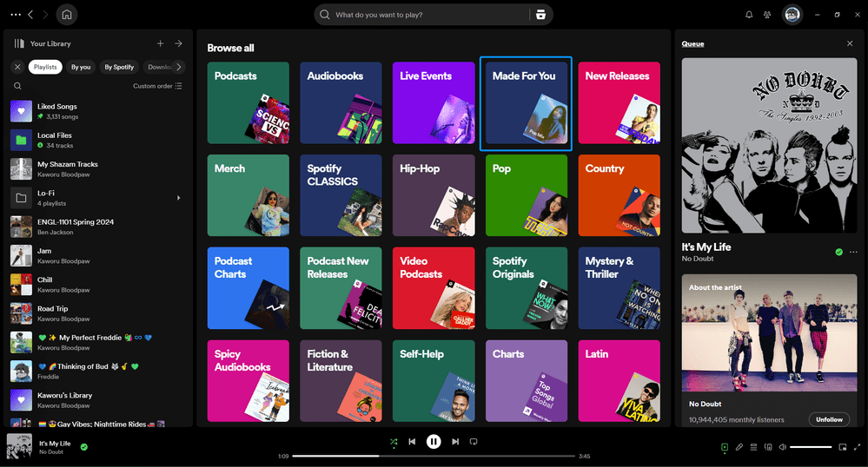Expand Your Library with arrow icon
The height and width of the screenshot is (467, 868).
pyautogui.click(x=178, y=43)
